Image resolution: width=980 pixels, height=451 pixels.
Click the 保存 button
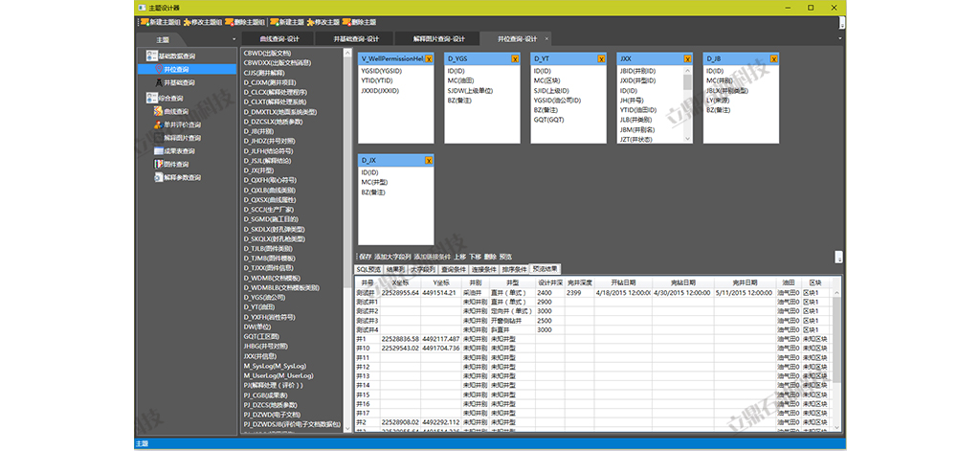coord(366,257)
